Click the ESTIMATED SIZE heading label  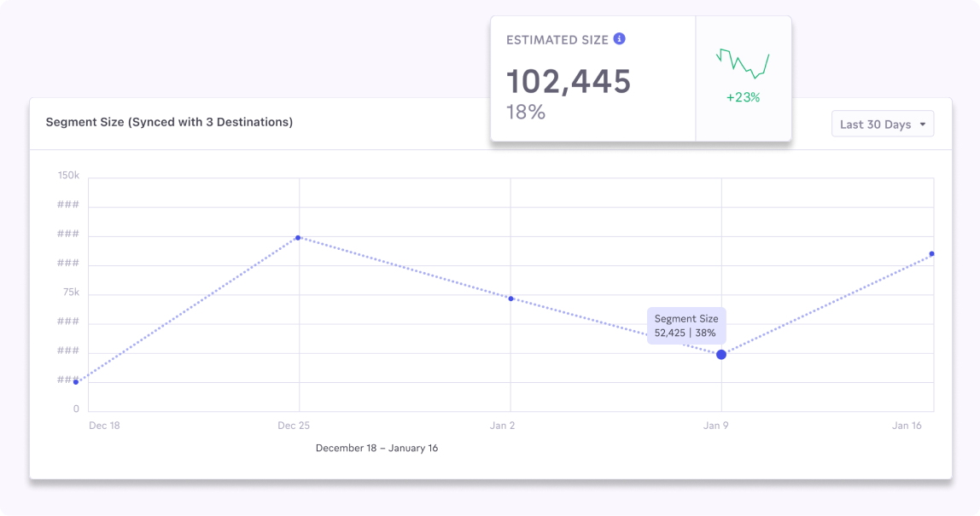(557, 40)
